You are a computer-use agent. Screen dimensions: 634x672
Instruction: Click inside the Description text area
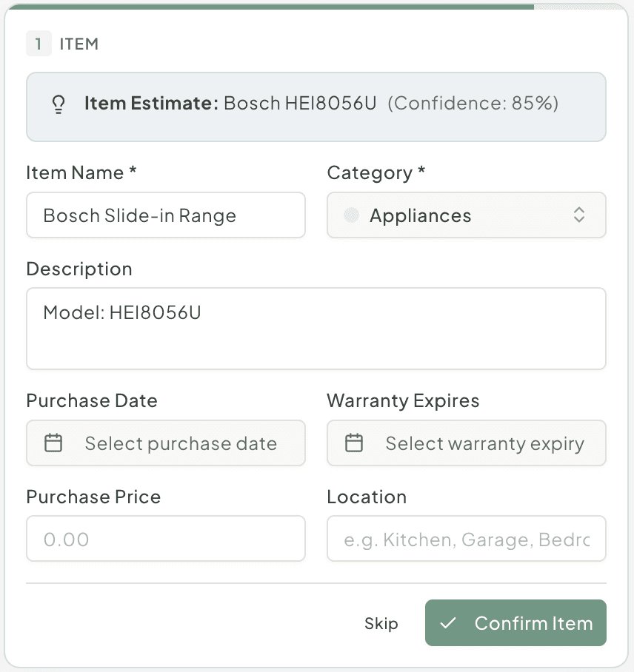(316, 328)
